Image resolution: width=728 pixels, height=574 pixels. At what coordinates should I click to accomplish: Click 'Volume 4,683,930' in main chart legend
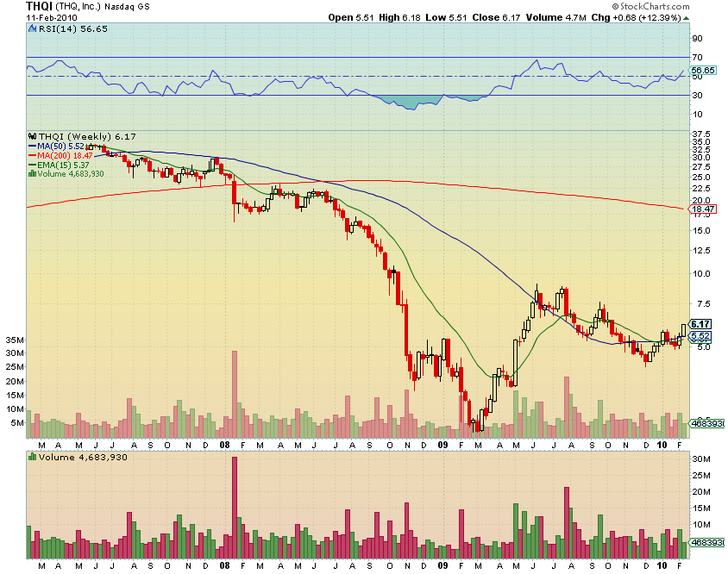coord(71,173)
